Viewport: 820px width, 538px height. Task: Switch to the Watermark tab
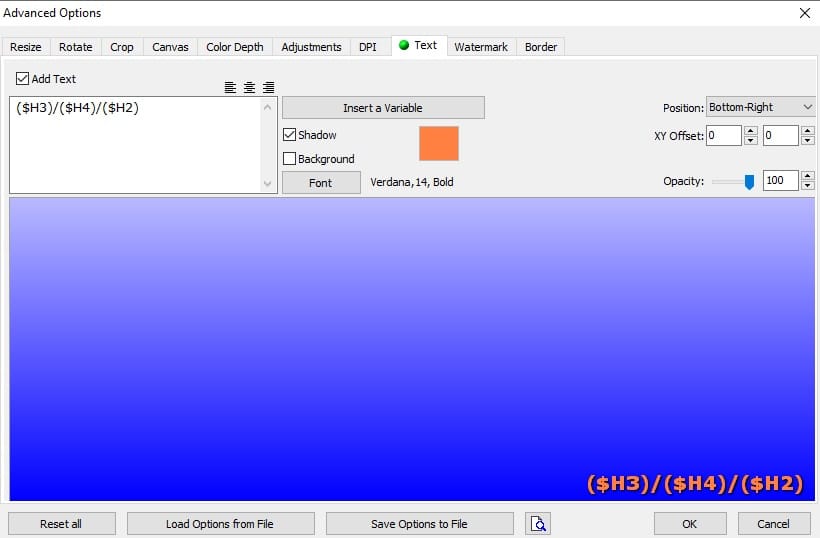coord(481,47)
